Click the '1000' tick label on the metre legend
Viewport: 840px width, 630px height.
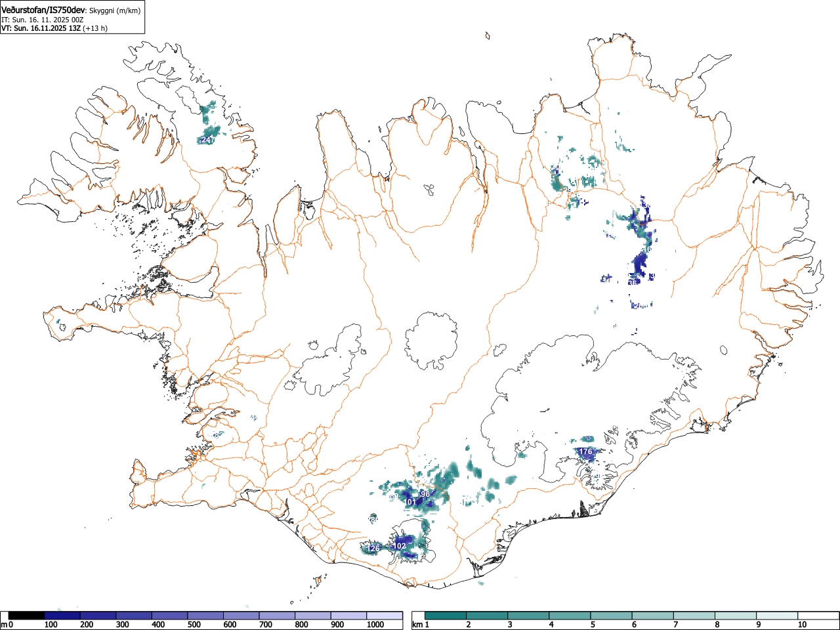coord(375,625)
